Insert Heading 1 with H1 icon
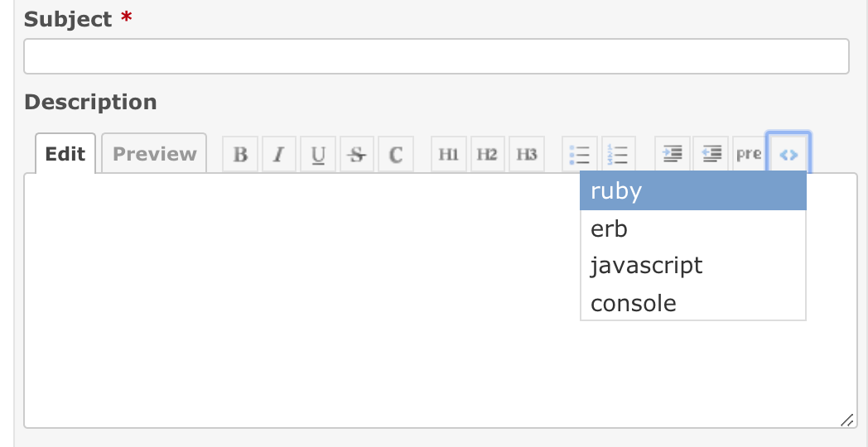Screen dimensions: 868x447 click(449, 154)
